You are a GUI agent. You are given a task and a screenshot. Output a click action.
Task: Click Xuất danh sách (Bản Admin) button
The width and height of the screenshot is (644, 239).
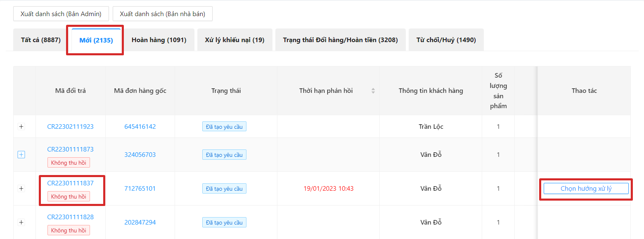pos(61,14)
